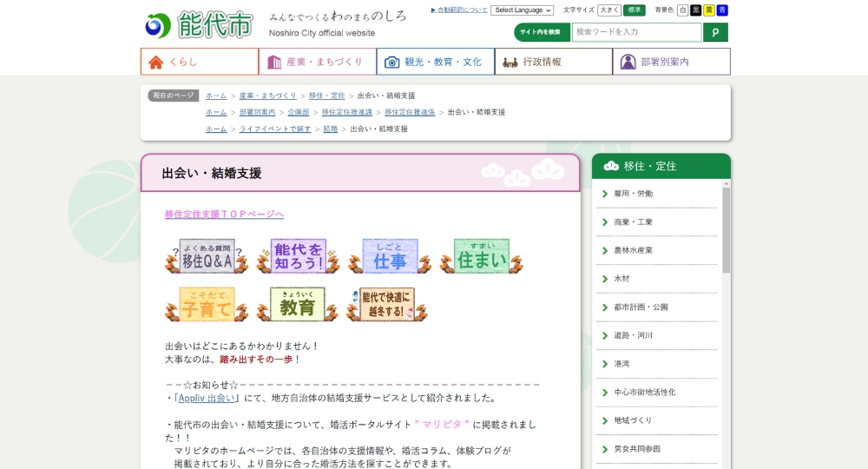
Task: Click ライフイベントで探す breadcrumb link
Action: tap(275, 129)
